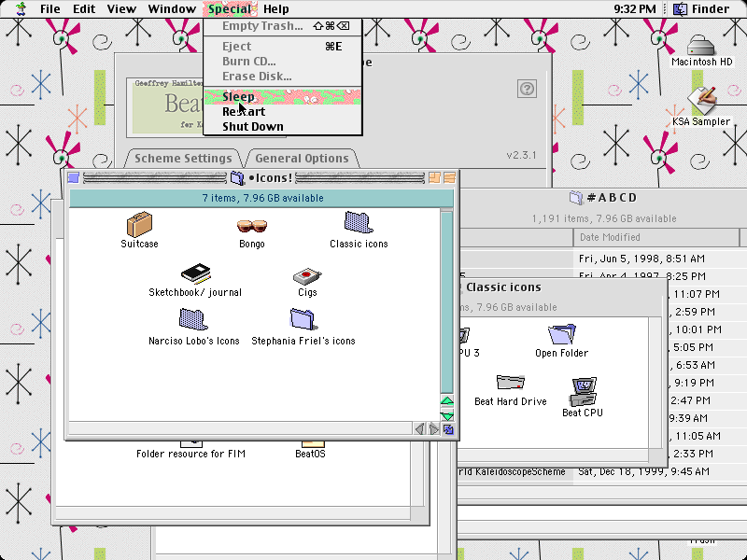Select the Classic icons folder
Viewport: 747px width, 560px height.
[x=359, y=222]
